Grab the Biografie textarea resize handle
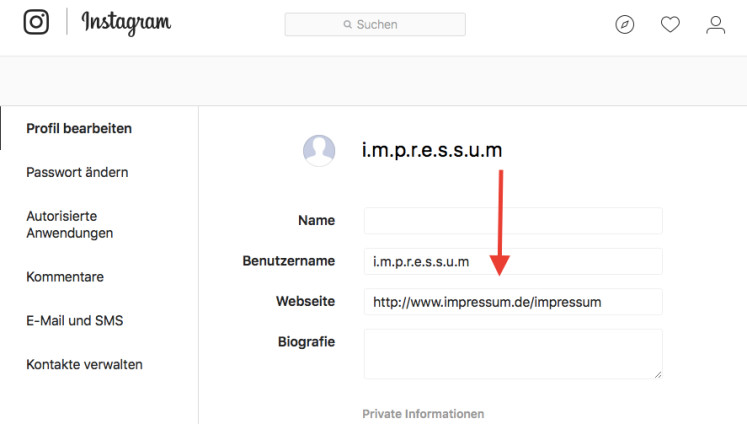747x424 pixels. (x=658, y=375)
